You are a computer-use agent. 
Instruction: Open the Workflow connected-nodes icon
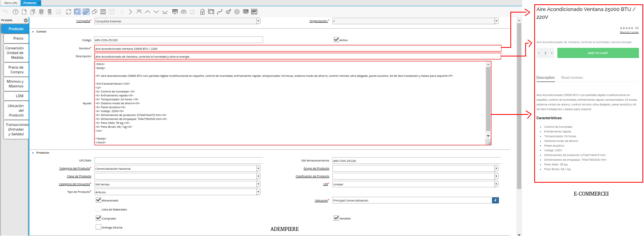coord(220,12)
